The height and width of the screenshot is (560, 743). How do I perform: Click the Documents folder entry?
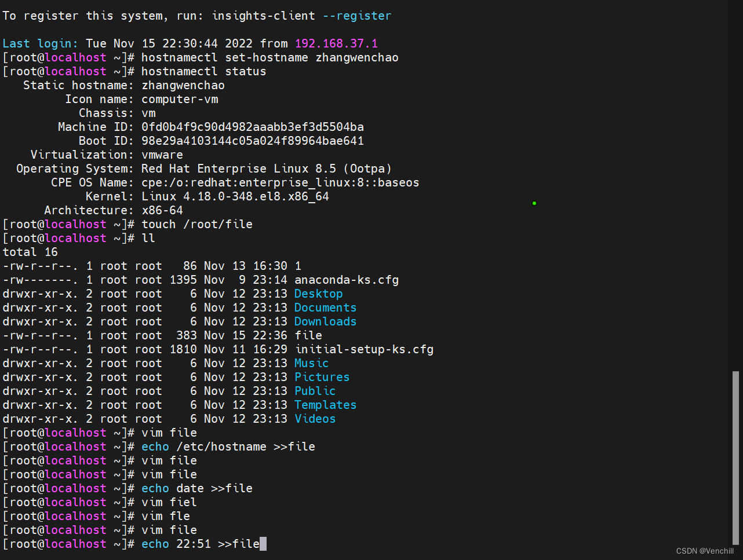[325, 308]
